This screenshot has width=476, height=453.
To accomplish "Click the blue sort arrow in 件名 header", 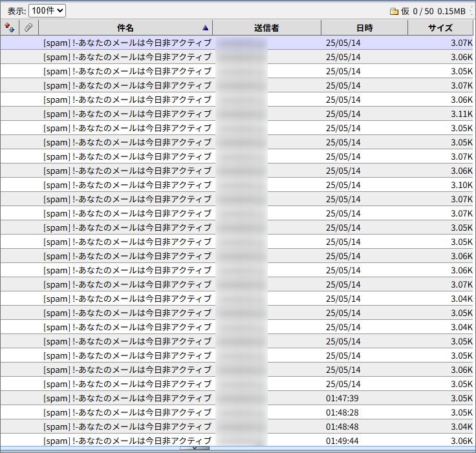I will tap(206, 28).
